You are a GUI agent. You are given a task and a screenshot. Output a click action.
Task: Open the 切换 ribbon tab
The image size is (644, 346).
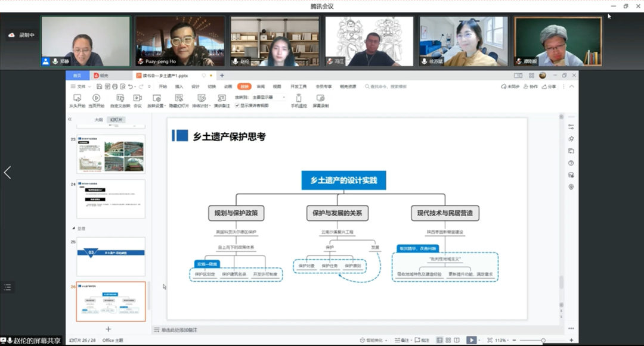point(212,86)
